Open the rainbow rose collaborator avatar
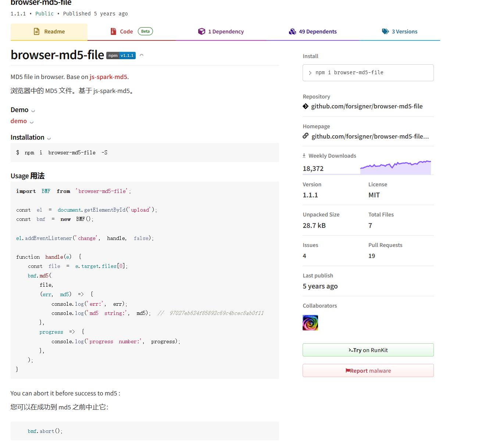The height and width of the screenshot is (448, 478). coord(310,323)
